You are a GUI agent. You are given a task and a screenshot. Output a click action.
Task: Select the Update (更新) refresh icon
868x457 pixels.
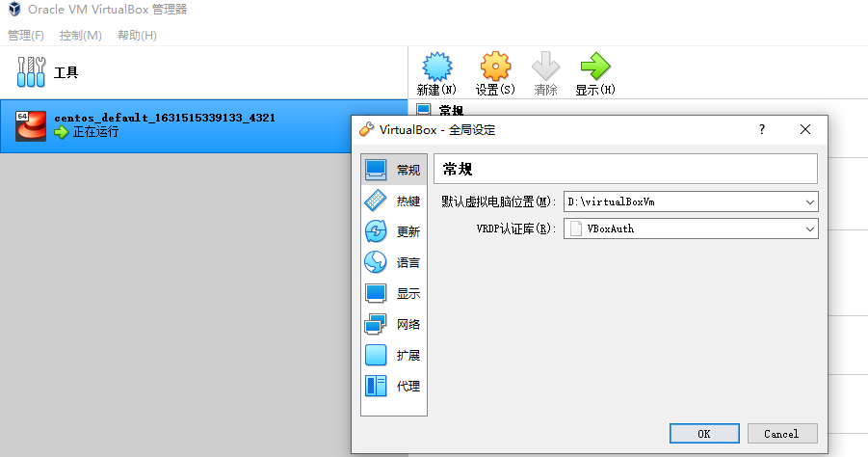pyautogui.click(x=376, y=231)
